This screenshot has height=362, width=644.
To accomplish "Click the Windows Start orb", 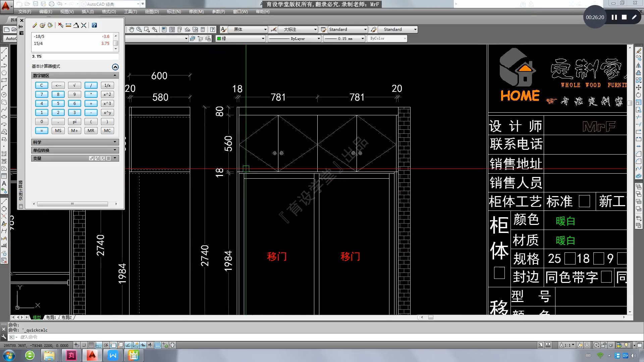I will point(9,355).
